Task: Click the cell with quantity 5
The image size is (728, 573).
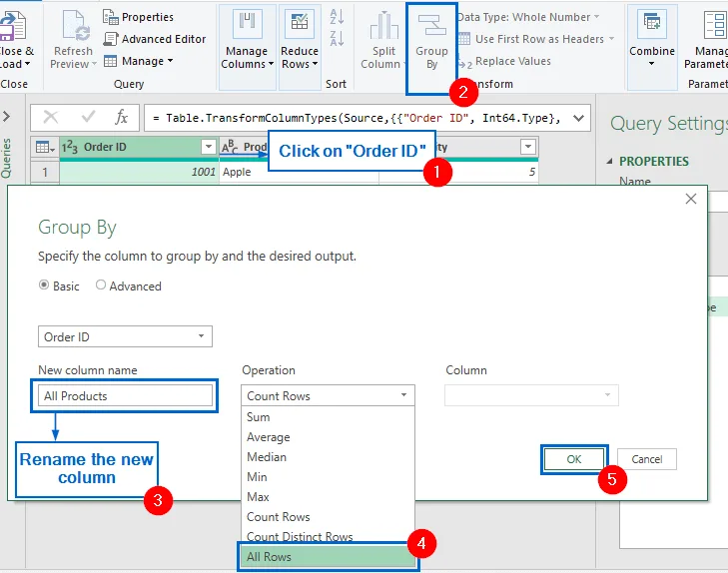Action: (458, 172)
